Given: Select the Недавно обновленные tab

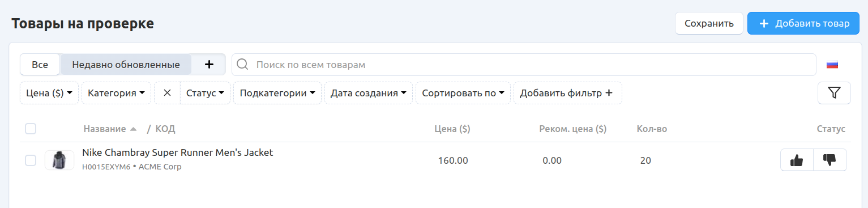Looking at the screenshot, I should point(126,65).
